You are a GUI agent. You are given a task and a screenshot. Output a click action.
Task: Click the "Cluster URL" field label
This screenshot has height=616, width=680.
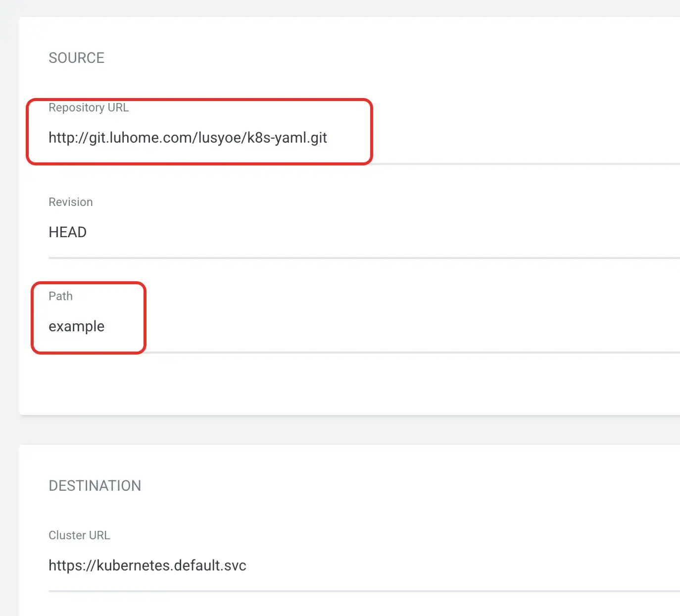(x=79, y=535)
